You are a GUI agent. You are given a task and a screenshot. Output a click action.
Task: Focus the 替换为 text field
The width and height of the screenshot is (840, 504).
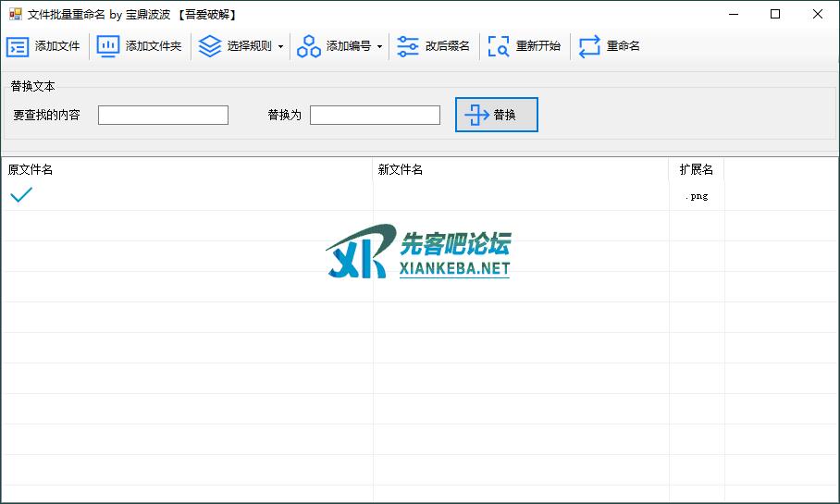pyautogui.click(x=375, y=116)
